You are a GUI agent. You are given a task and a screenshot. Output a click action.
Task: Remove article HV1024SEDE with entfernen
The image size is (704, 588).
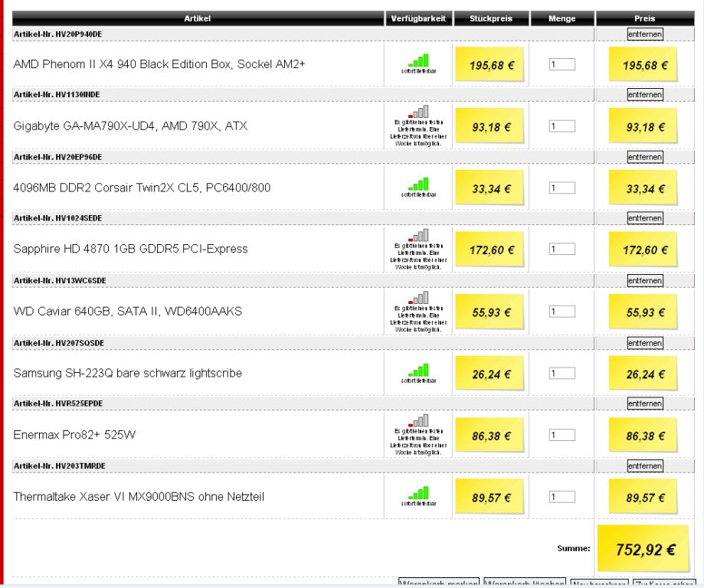(x=645, y=218)
